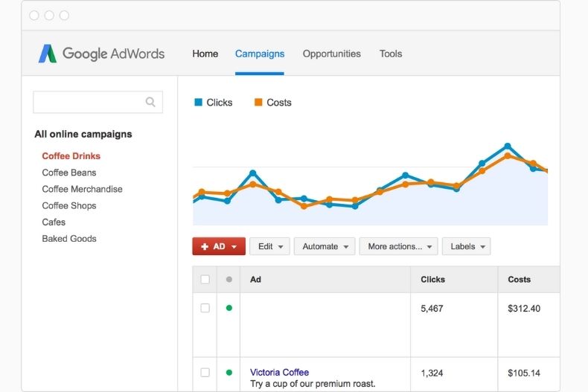Open the Edit dropdown
Screen dimensions: 588x392
point(269,246)
